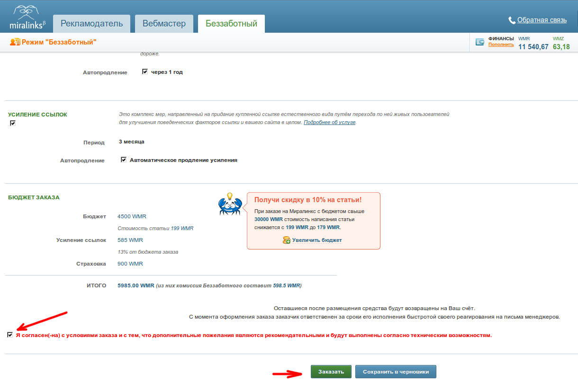Click the 'ФИНАНСЫ' label
The width and height of the screenshot is (578, 392).
pyautogui.click(x=501, y=39)
